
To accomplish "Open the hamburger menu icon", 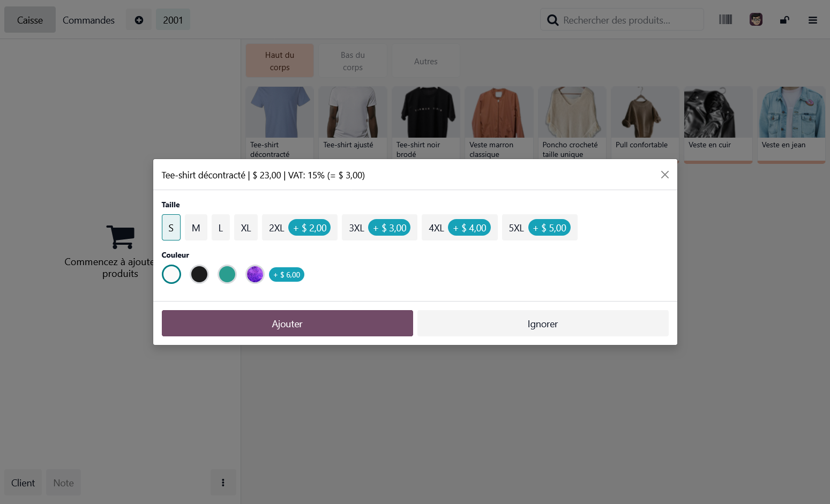I will pos(813,20).
